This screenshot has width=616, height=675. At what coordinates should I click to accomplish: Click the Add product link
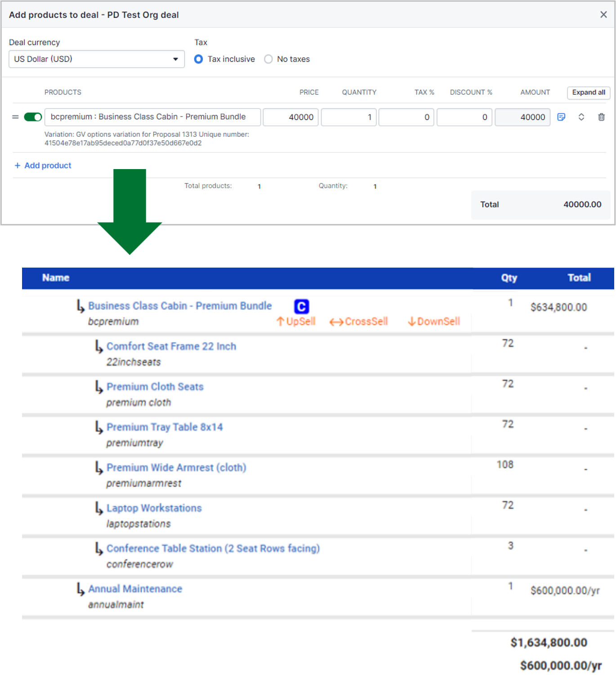pyautogui.click(x=43, y=165)
